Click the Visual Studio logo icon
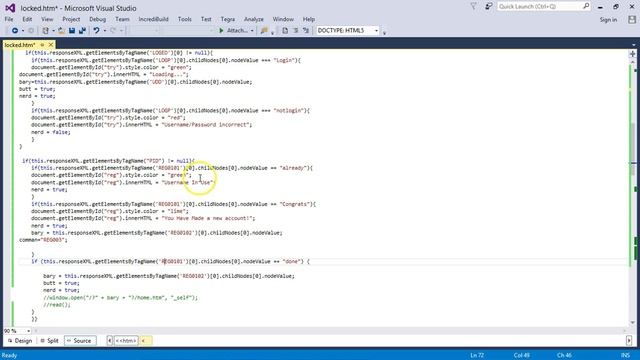Image resolution: width=640 pixels, height=360 pixels. point(10,8)
